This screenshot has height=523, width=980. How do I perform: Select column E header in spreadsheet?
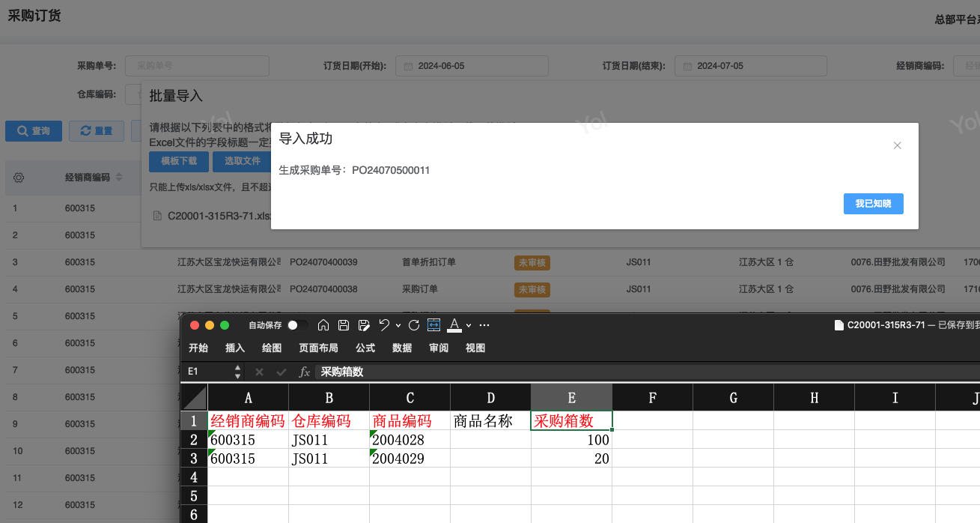[571, 398]
